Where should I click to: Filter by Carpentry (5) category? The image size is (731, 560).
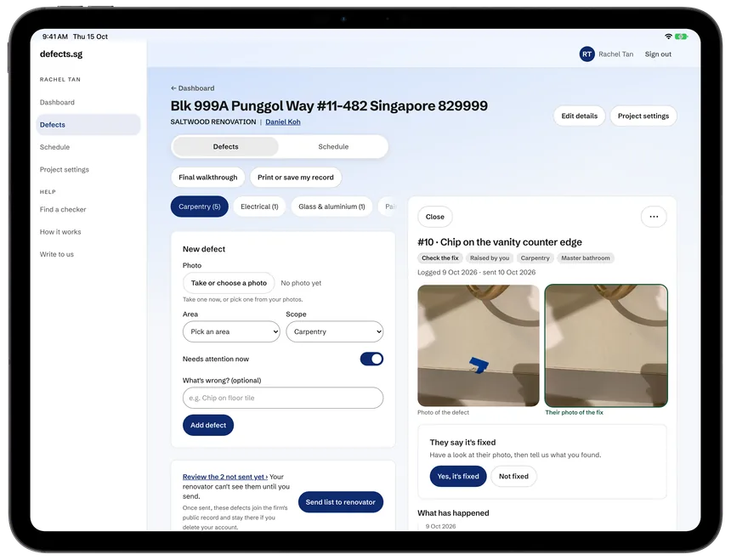[x=200, y=206]
